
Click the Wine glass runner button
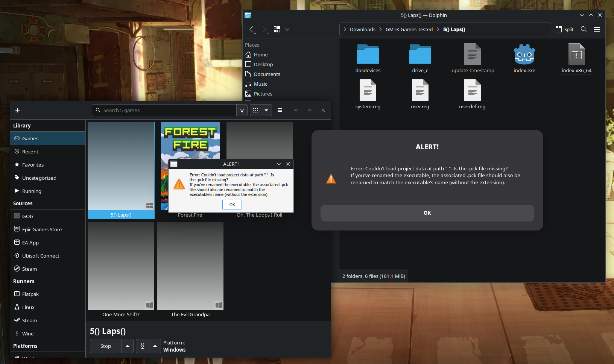click(143, 346)
